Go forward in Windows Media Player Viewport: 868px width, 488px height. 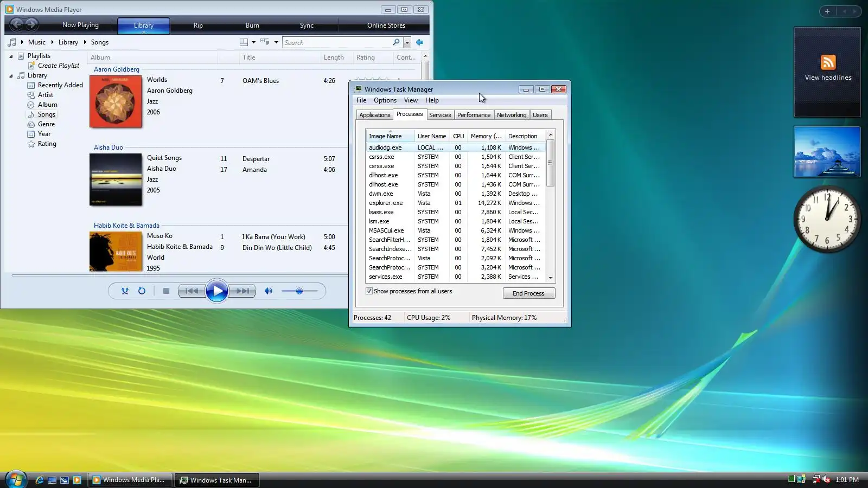pos(32,24)
